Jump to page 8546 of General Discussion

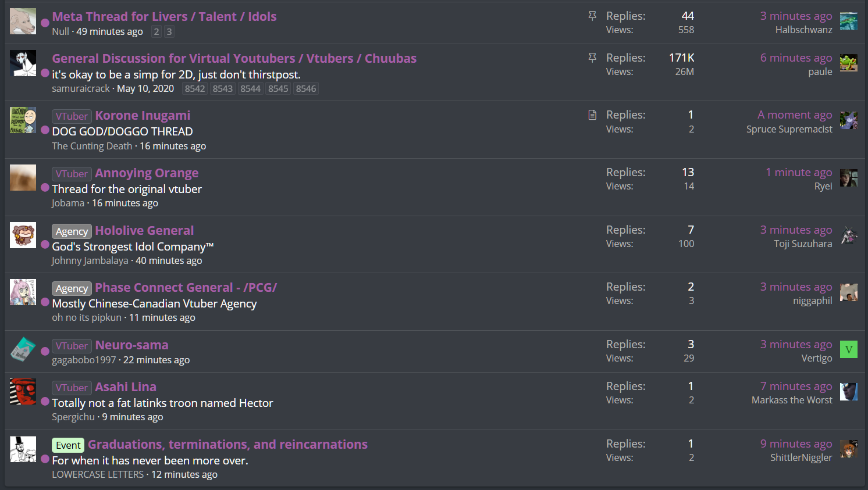click(305, 89)
